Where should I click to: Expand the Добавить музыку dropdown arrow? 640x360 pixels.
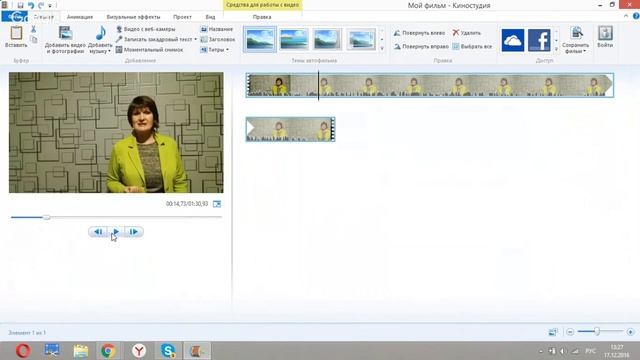pyautogui.click(x=109, y=51)
